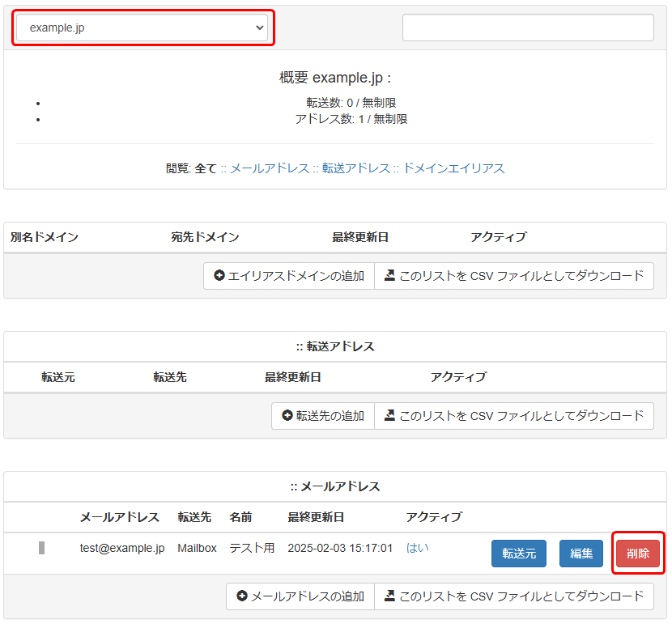The image size is (672, 628).
Task: Click the 転送先の追加 button
Action: click(323, 416)
